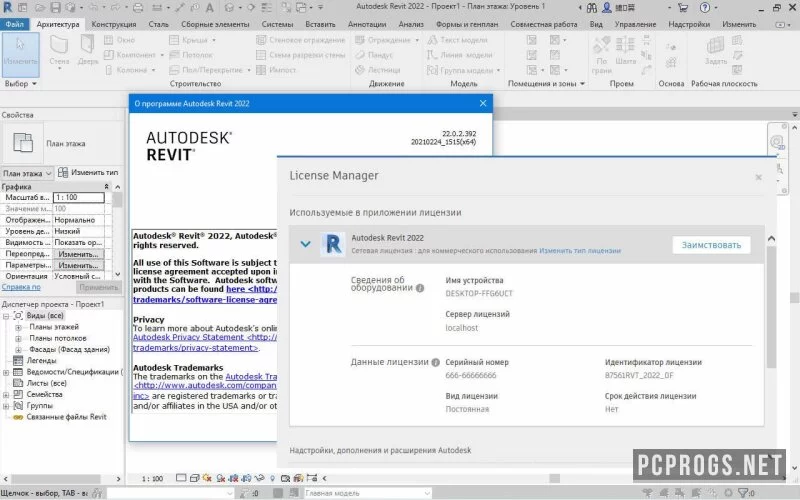Screen dimensions: 800x500
Task: Select Легенды in project browser
Action: (41, 361)
